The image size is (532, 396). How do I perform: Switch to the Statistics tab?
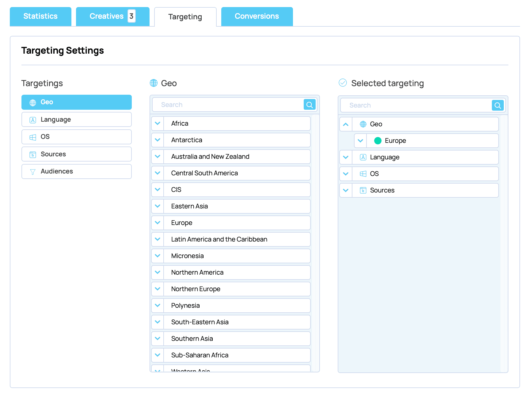point(40,16)
